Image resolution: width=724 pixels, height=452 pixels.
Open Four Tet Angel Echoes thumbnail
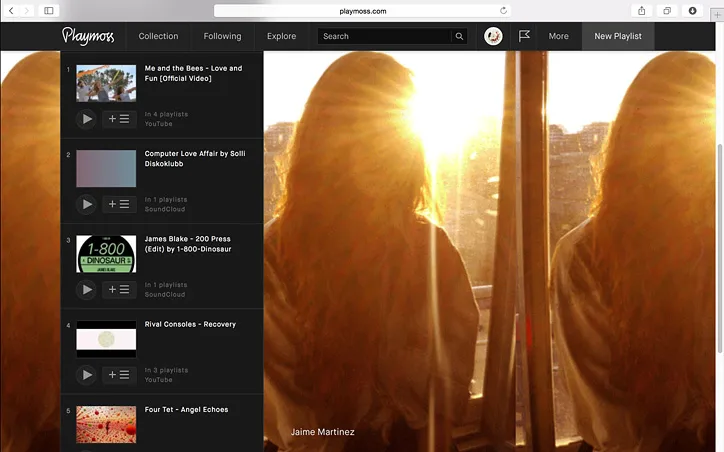tap(106, 425)
